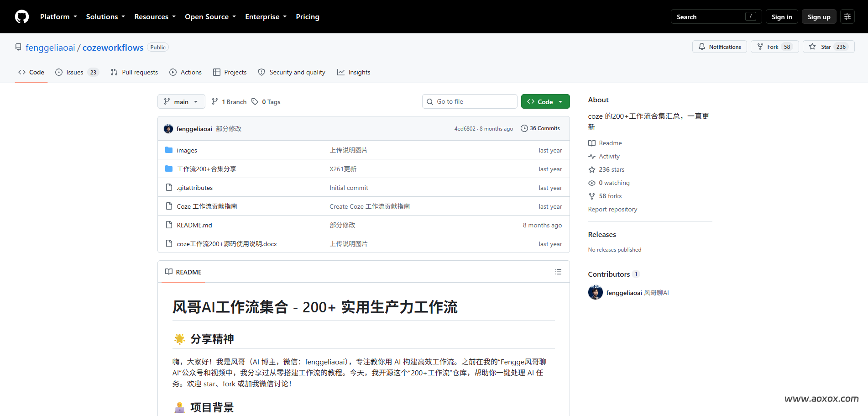Click the .gitattributes file icon
This screenshot has height=416, width=868.
[x=169, y=187]
